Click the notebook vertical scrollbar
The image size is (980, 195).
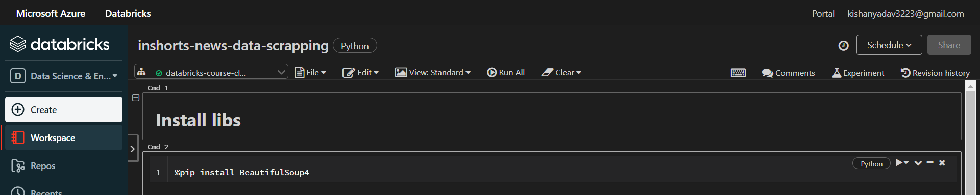(971, 137)
